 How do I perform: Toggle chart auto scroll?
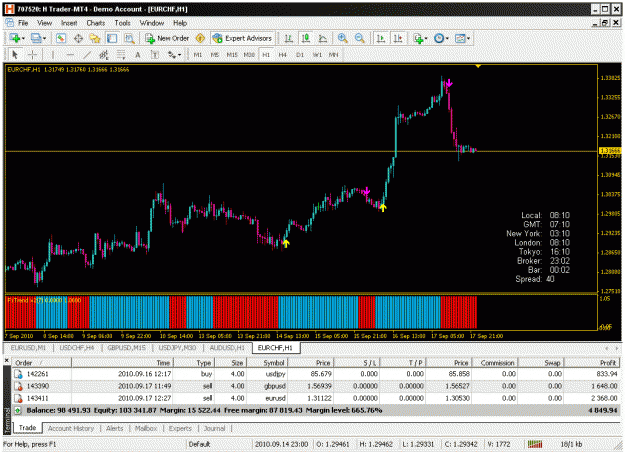[381, 38]
